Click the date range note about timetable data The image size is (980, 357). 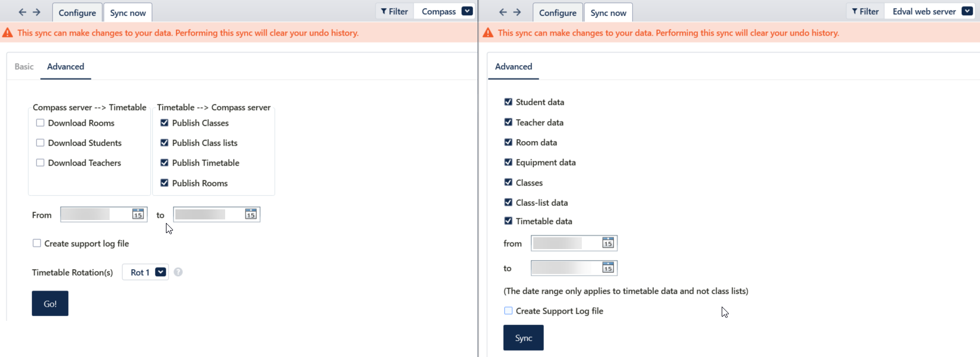tap(626, 291)
